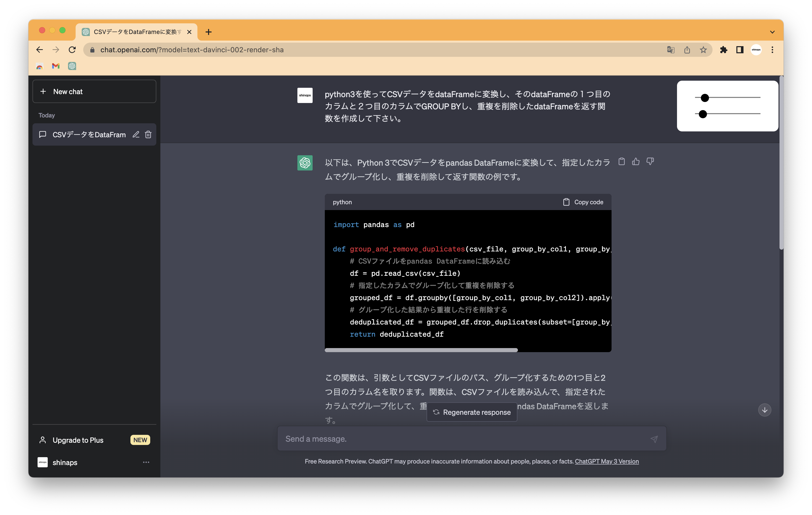Click the page vertical scrollbar

point(781,163)
